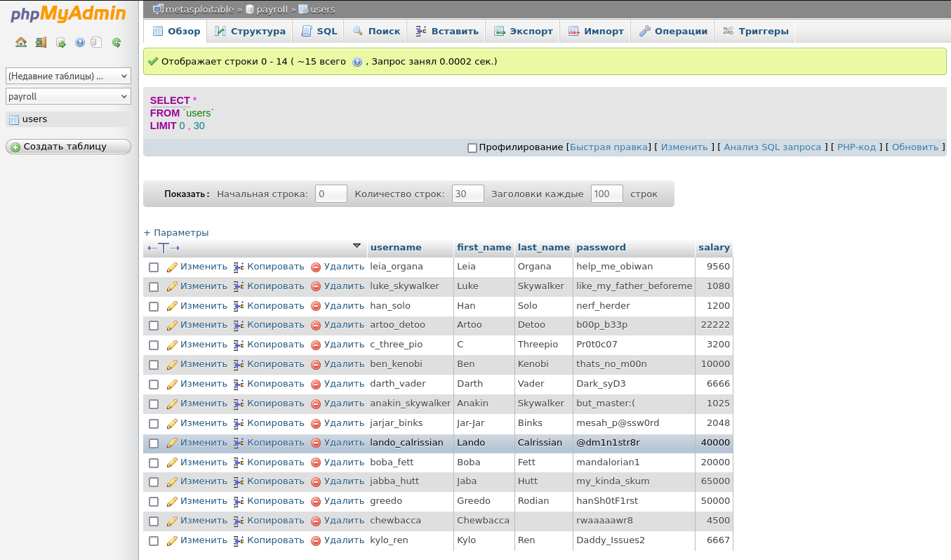The width and height of the screenshot is (951, 560).
Task: Open the SQL tab
Action: click(x=319, y=31)
